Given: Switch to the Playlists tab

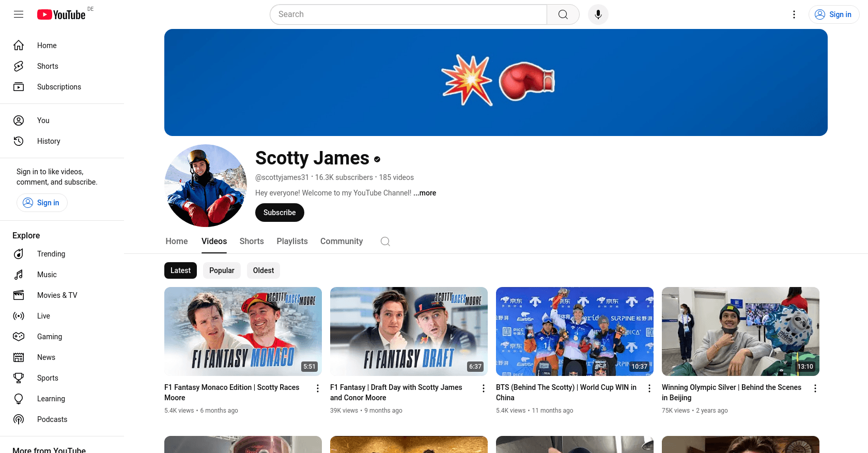Looking at the screenshot, I should (x=292, y=241).
